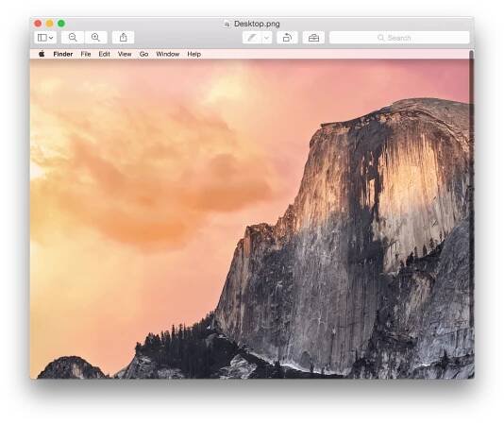
Task: Open the File menu
Action: (86, 54)
